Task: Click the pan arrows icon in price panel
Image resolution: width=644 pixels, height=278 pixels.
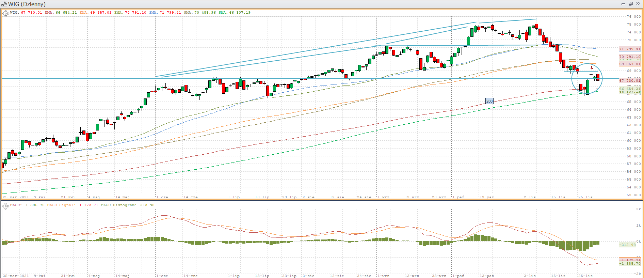Action: [5, 14]
